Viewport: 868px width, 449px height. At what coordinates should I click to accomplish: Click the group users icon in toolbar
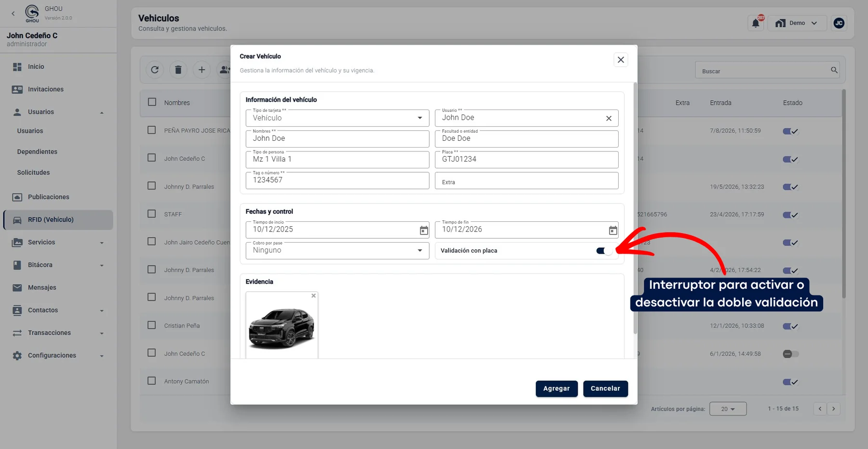(224, 70)
